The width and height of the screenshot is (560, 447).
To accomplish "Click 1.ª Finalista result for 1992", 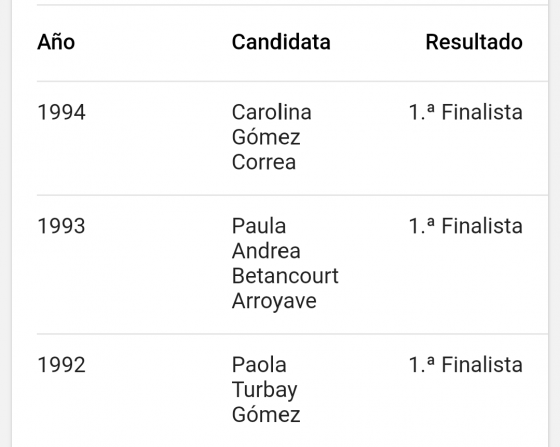I will point(466,365).
